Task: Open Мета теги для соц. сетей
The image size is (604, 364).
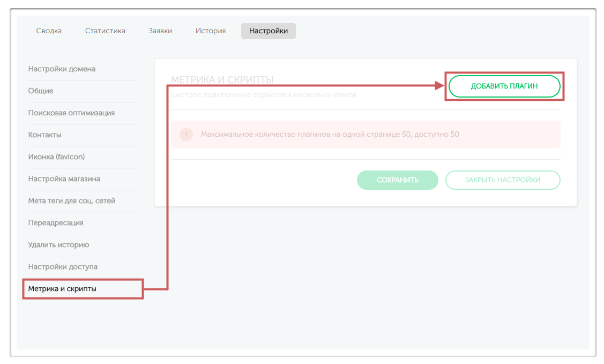Action: (x=71, y=201)
